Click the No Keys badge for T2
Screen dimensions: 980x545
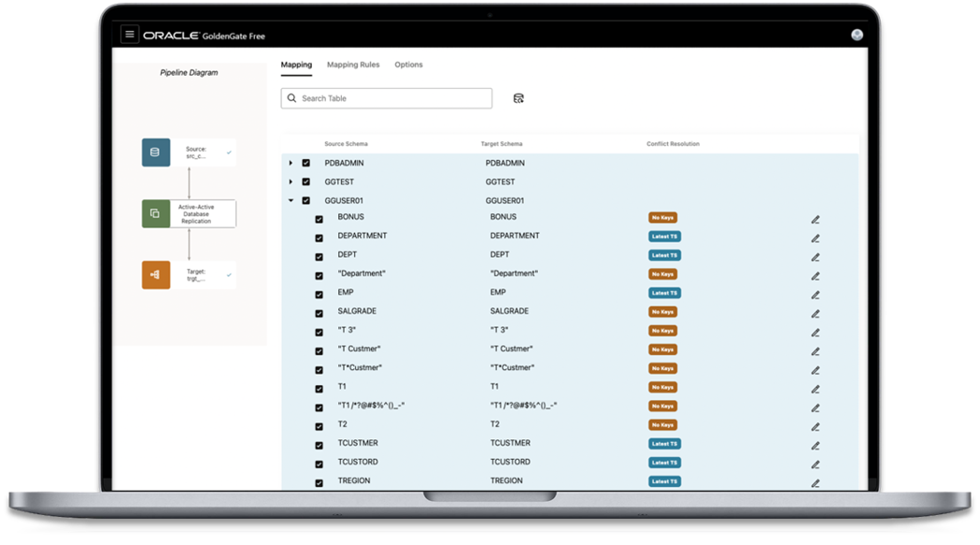point(662,424)
